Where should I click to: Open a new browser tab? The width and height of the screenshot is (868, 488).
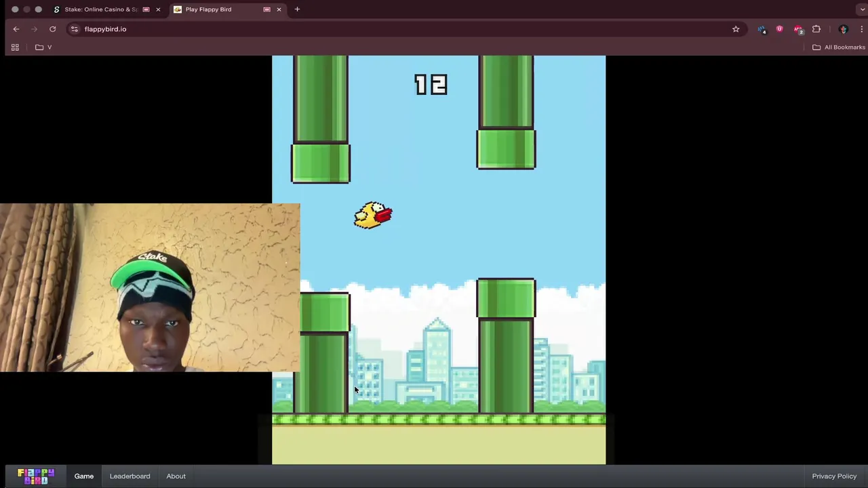click(297, 9)
